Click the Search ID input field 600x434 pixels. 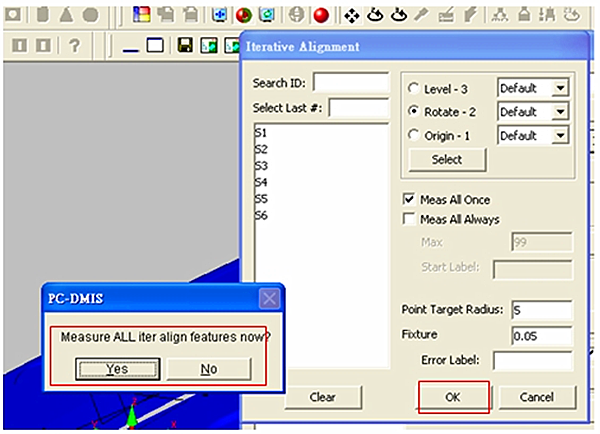click(x=351, y=82)
